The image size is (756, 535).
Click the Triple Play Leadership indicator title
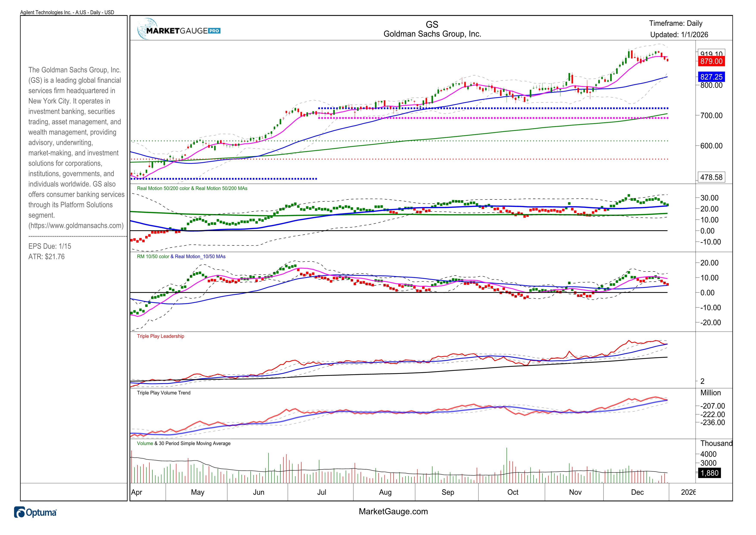[160, 336]
